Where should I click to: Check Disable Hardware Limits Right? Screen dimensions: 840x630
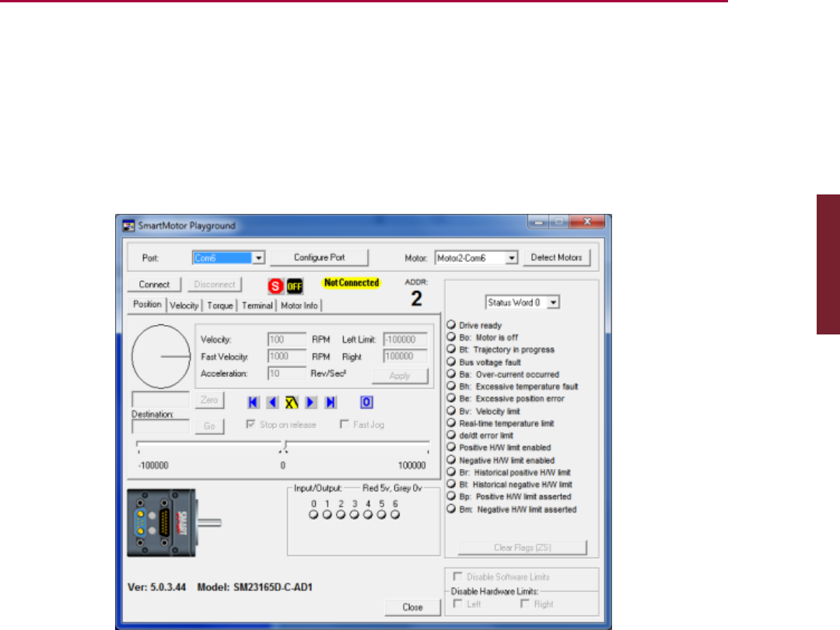pyautogui.click(x=525, y=604)
